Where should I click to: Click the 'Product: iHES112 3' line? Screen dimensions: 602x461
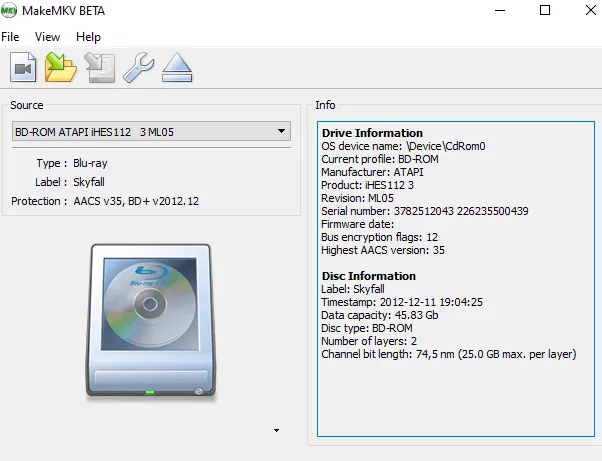tap(367, 185)
